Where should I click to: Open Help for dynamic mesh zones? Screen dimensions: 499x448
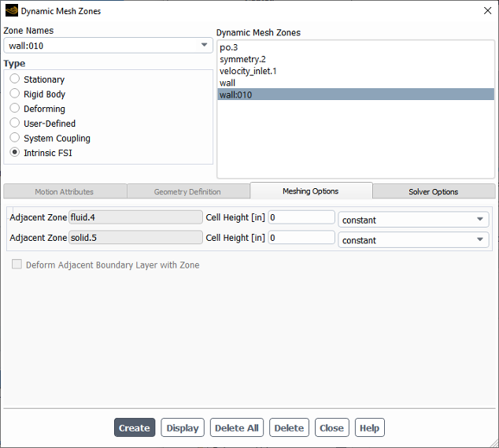pos(370,428)
